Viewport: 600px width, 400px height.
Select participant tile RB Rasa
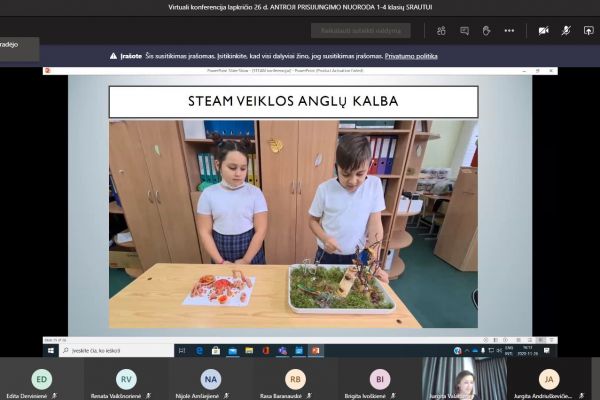pyautogui.click(x=295, y=379)
